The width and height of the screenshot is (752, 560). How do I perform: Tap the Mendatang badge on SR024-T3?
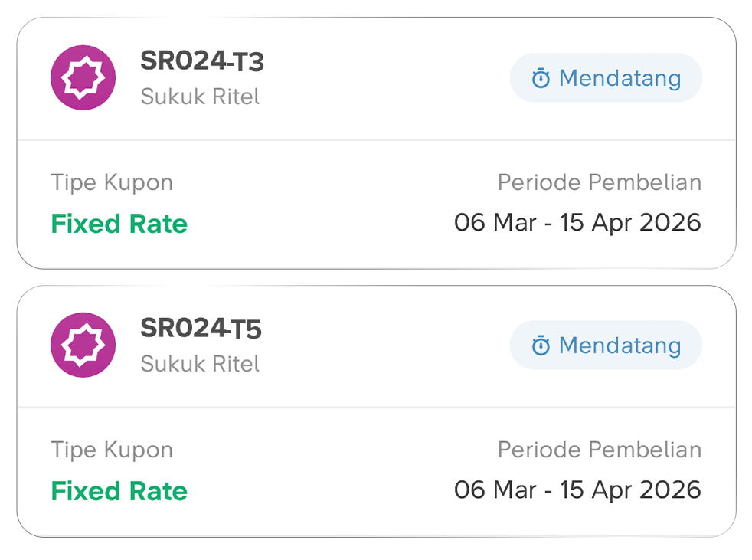(606, 78)
